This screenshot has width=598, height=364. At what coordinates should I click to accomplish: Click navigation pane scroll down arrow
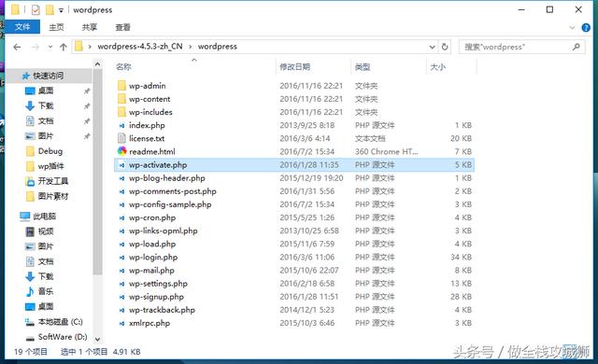point(97,339)
